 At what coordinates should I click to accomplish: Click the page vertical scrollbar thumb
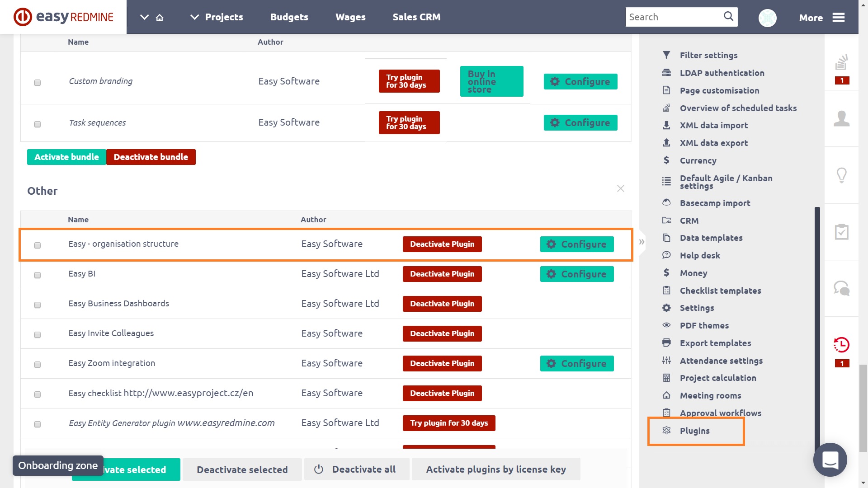coord(863,408)
